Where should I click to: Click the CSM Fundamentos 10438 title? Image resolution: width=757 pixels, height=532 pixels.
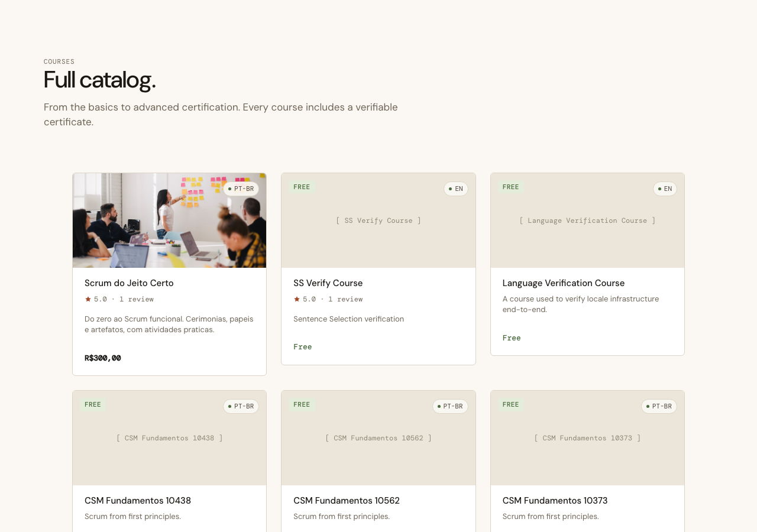click(x=138, y=501)
